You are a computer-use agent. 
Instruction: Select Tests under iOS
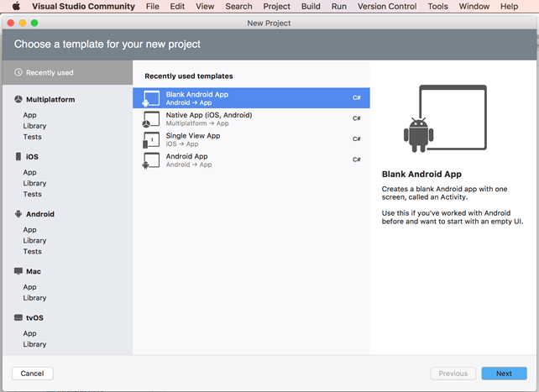[32, 194]
